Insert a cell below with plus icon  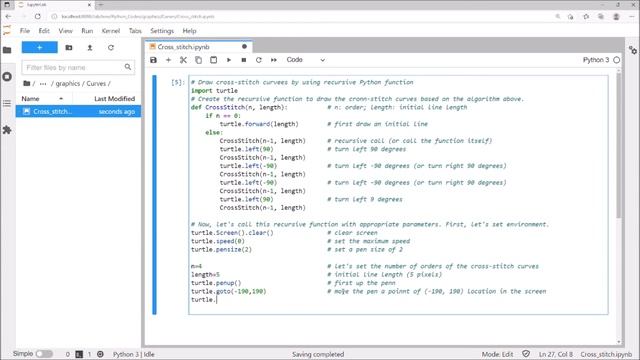click(x=168, y=60)
